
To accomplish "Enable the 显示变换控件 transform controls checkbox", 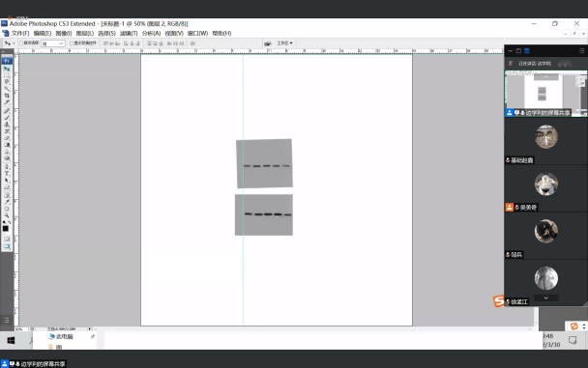I will point(72,43).
